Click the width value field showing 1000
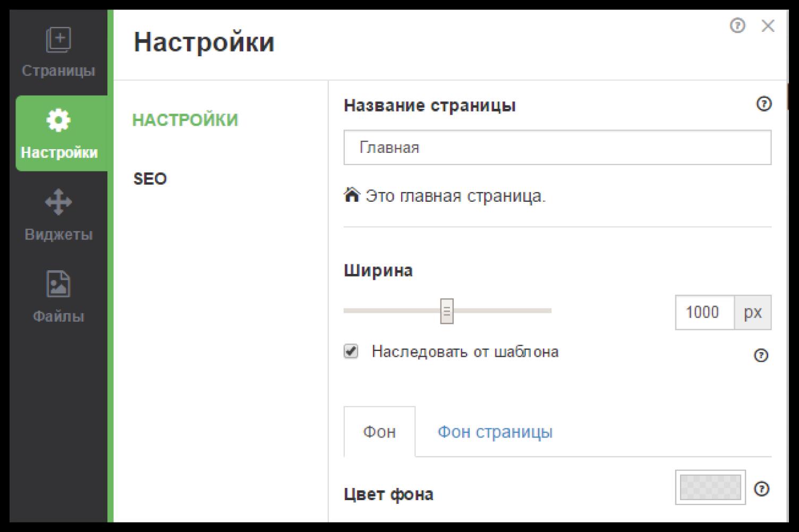This screenshot has height=532, width=799. click(x=704, y=312)
